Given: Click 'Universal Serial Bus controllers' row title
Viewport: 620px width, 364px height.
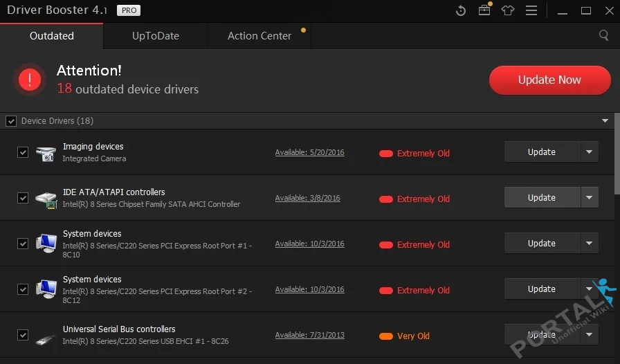Looking at the screenshot, I should pyautogui.click(x=119, y=329).
